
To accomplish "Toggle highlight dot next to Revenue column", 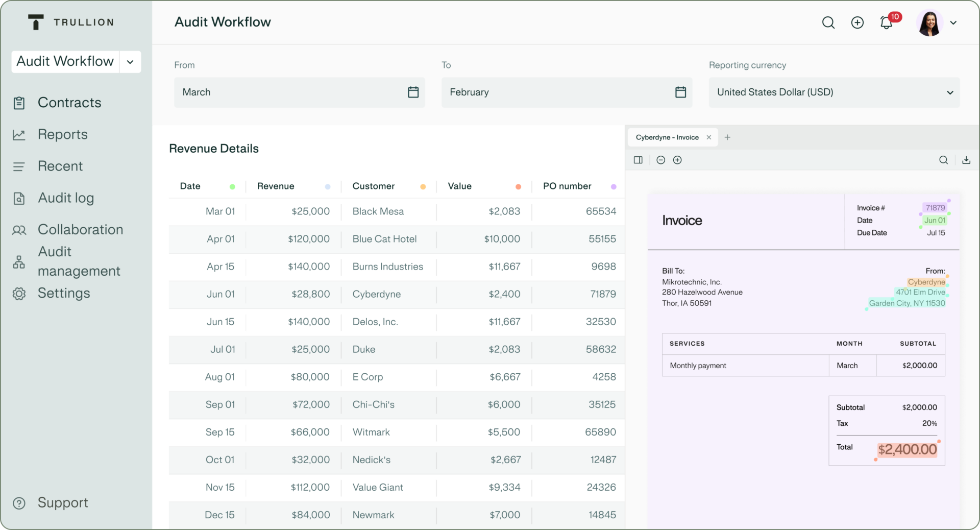I will pyautogui.click(x=327, y=187).
